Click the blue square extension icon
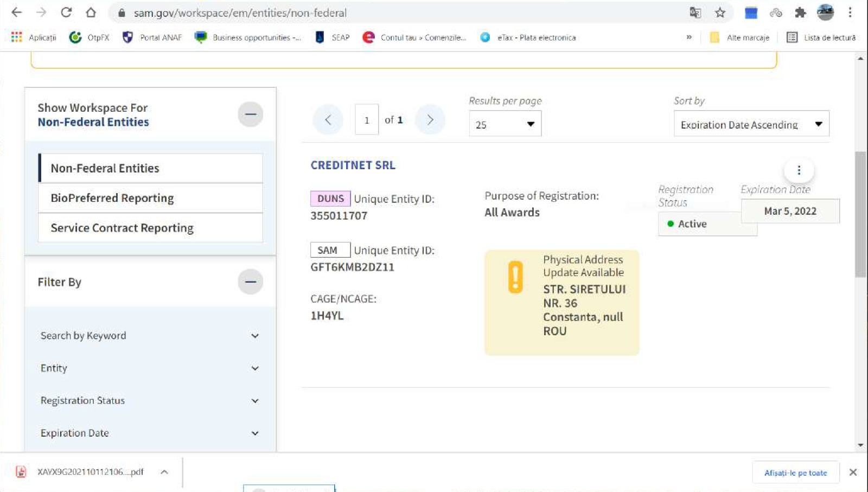Screen dimensions: 868x492 coord(751,12)
